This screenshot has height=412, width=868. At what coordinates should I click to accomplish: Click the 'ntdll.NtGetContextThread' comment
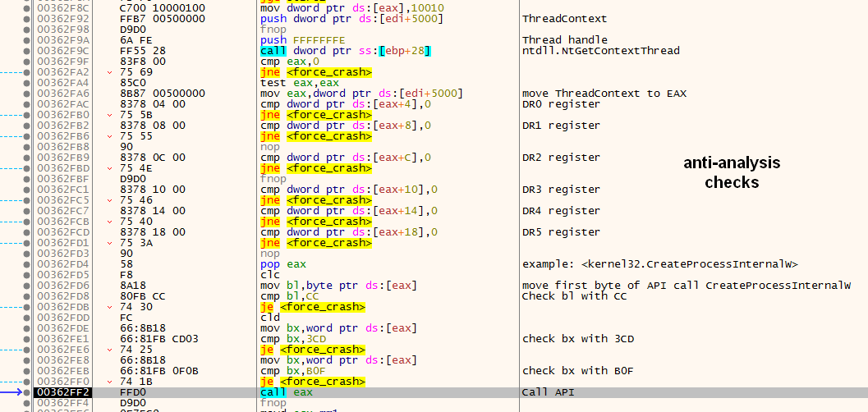(x=600, y=51)
